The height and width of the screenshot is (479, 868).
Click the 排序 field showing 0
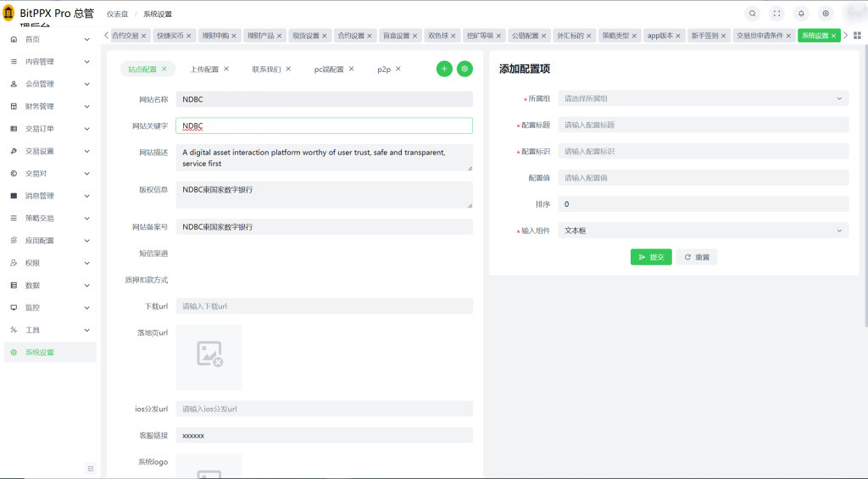pos(703,203)
